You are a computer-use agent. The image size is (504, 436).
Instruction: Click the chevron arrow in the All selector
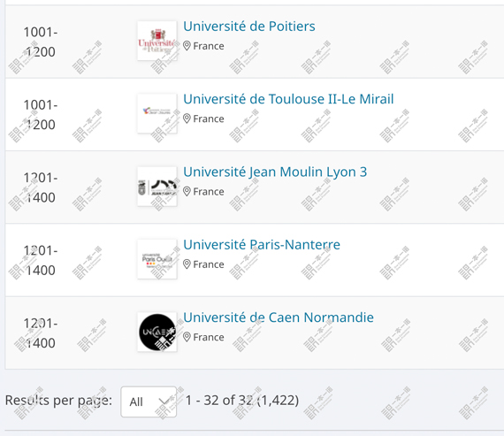(164, 402)
